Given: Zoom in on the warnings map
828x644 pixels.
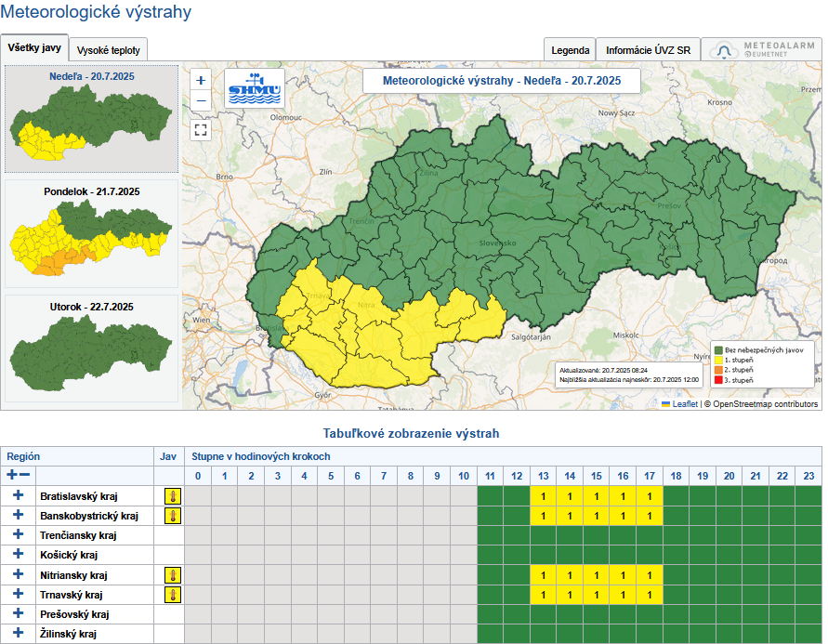Looking at the screenshot, I should tap(201, 81).
